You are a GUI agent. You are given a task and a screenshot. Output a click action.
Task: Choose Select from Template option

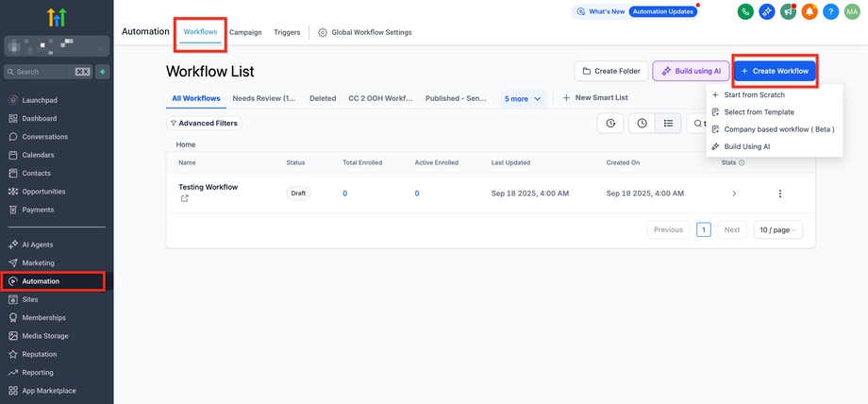click(x=759, y=111)
